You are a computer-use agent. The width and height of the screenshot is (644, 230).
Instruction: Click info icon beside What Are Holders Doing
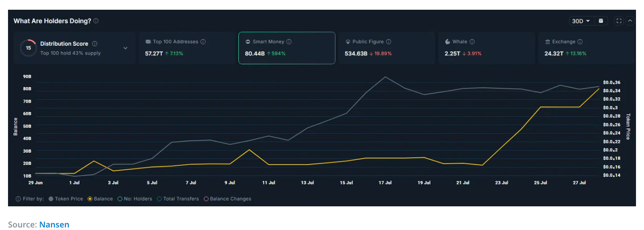coord(96,21)
